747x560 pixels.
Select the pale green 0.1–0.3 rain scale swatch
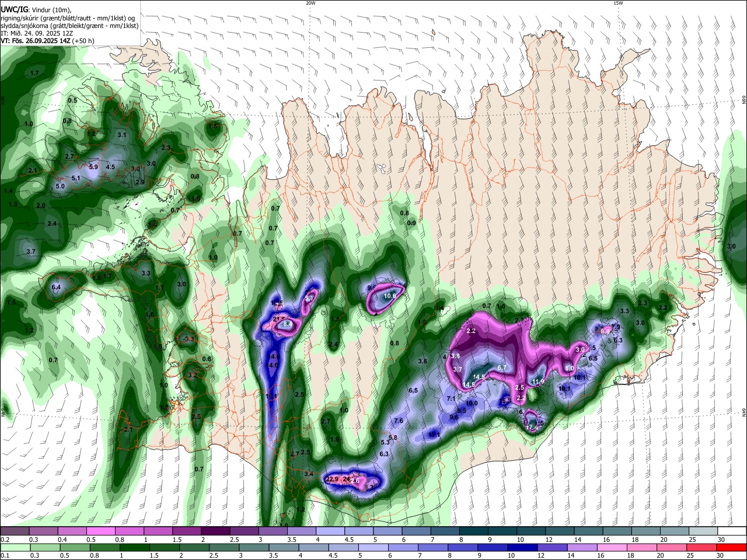[x=15, y=548]
